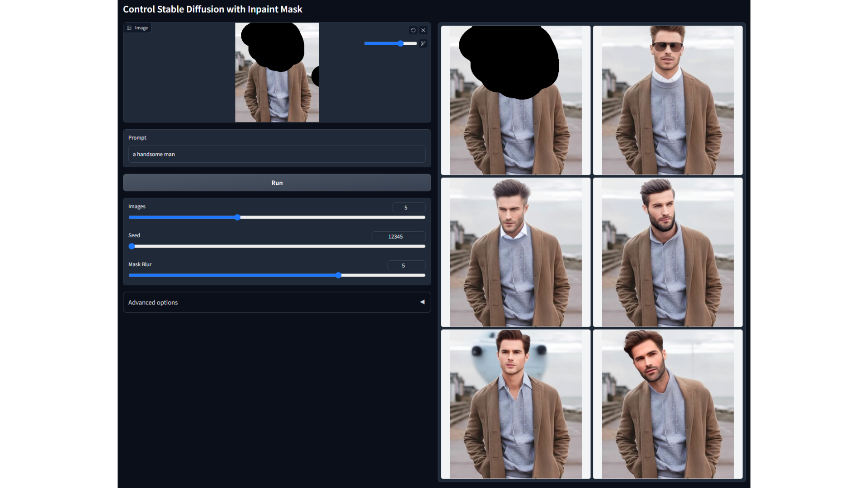Click the Seed label
Image resolution: width=868 pixels, height=488 pixels.
(x=134, y=235)
